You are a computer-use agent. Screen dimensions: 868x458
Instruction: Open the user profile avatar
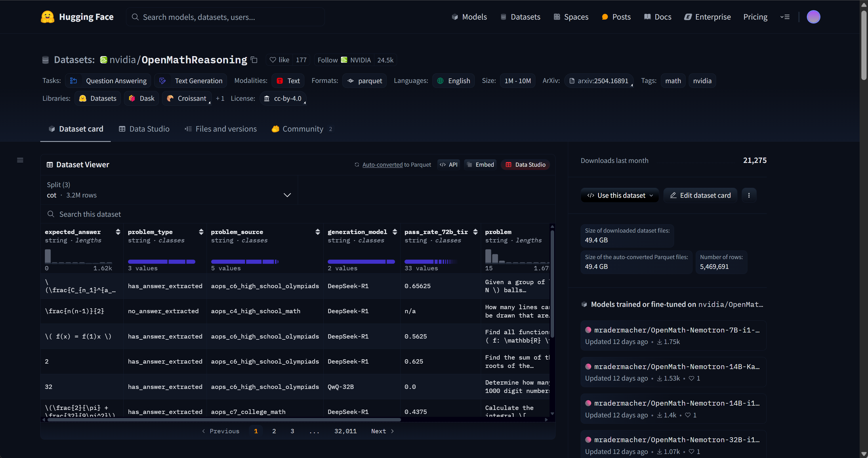click(813, 17)
